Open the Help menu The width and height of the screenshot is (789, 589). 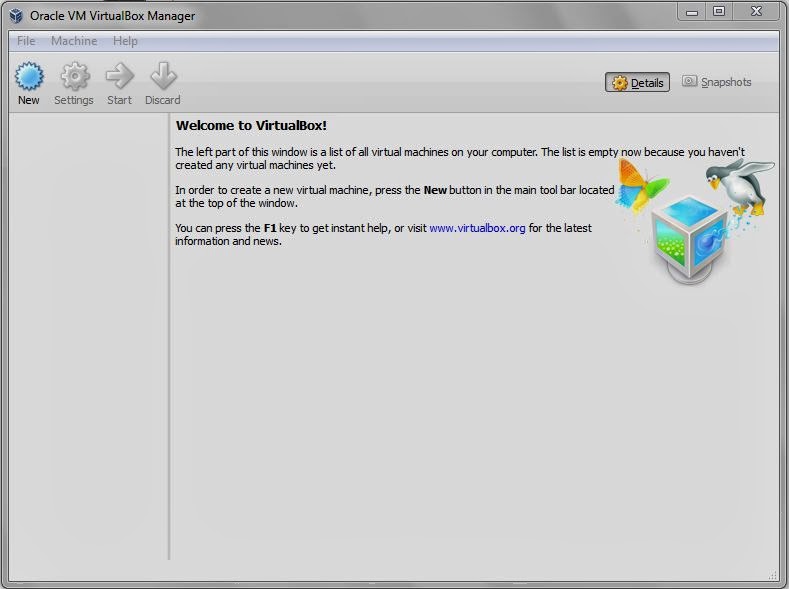[125, 41]
